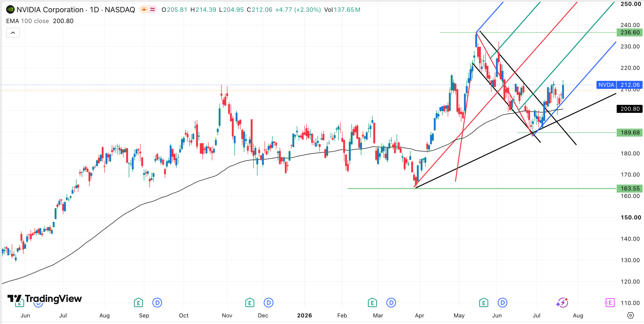The height and width of the screenshot is (324, 644).
Task: Click the close value C212.06
Action: click(259, 10)
